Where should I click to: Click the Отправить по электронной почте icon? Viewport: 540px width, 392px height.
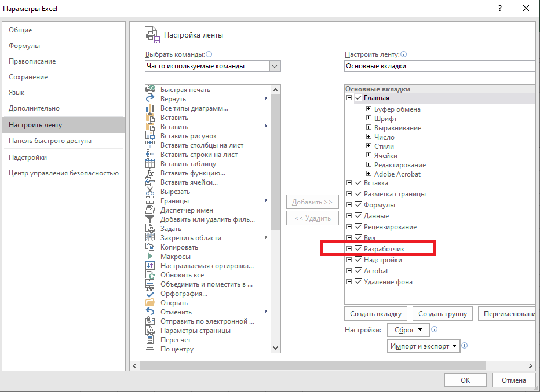[x=150, y=321]
